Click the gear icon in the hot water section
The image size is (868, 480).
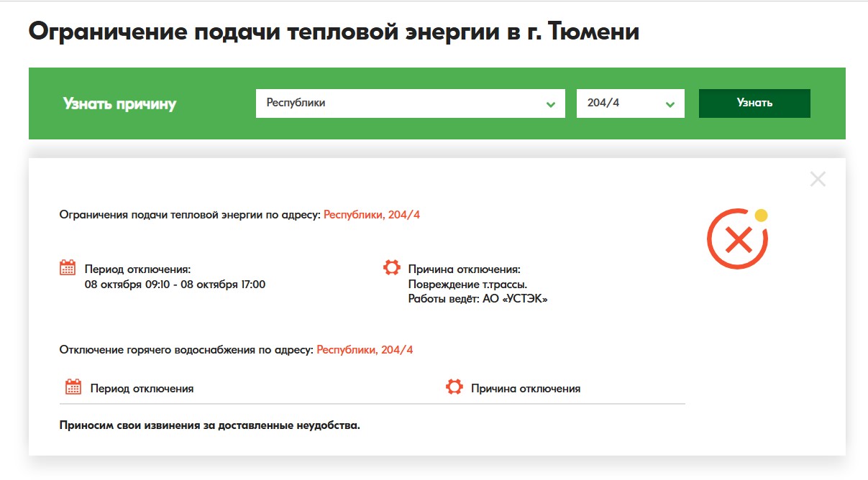click(454, 387)
